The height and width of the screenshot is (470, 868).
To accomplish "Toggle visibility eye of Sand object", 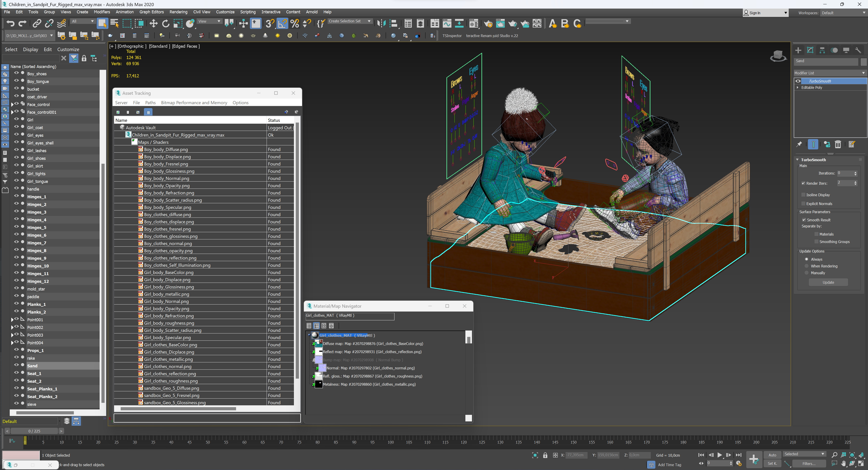I will point(16,365).
